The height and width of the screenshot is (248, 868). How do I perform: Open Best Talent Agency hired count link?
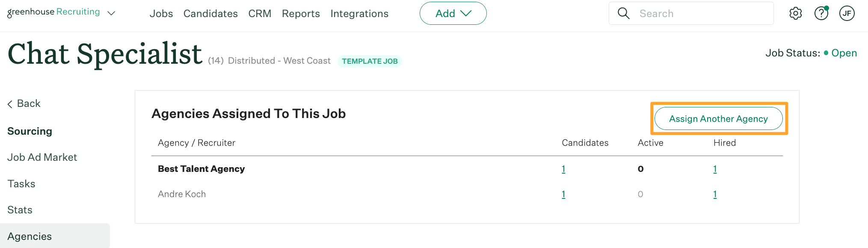[x=715, y=169]
